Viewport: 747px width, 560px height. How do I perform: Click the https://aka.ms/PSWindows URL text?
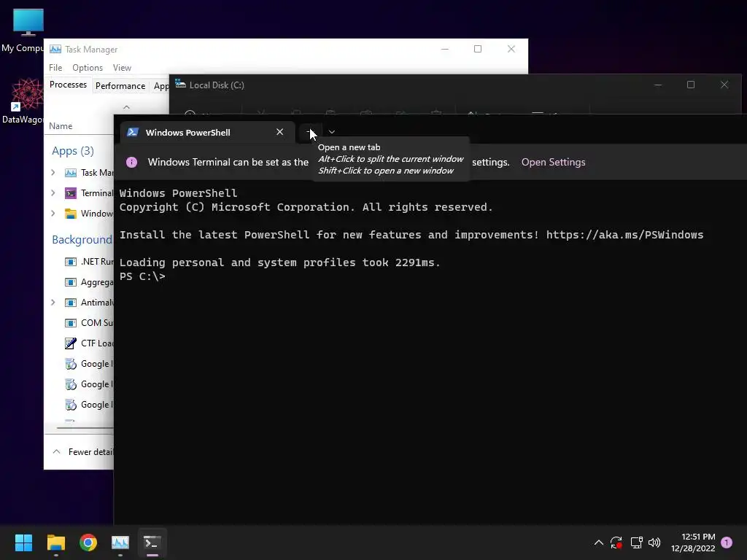point(624,235)
